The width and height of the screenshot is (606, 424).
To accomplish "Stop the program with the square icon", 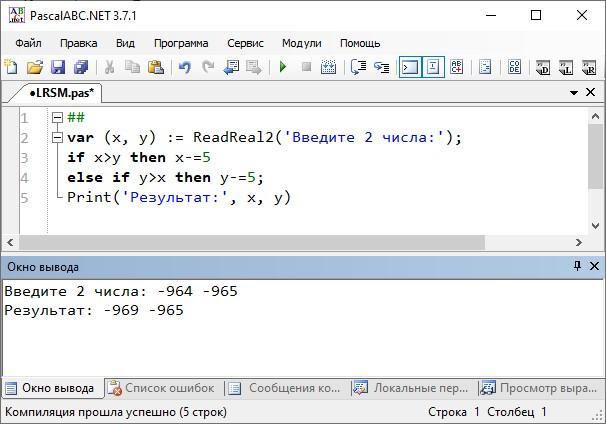I will 306,67.
